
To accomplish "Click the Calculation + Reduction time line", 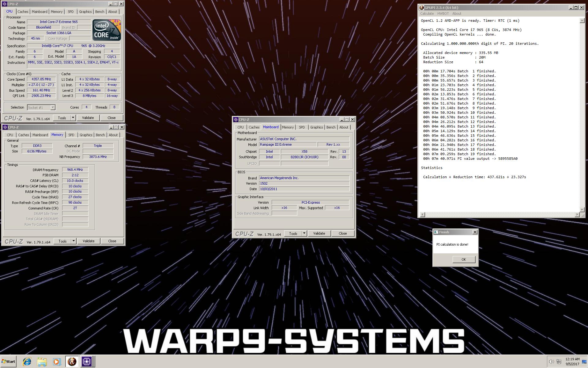I will tap(474, 177).
